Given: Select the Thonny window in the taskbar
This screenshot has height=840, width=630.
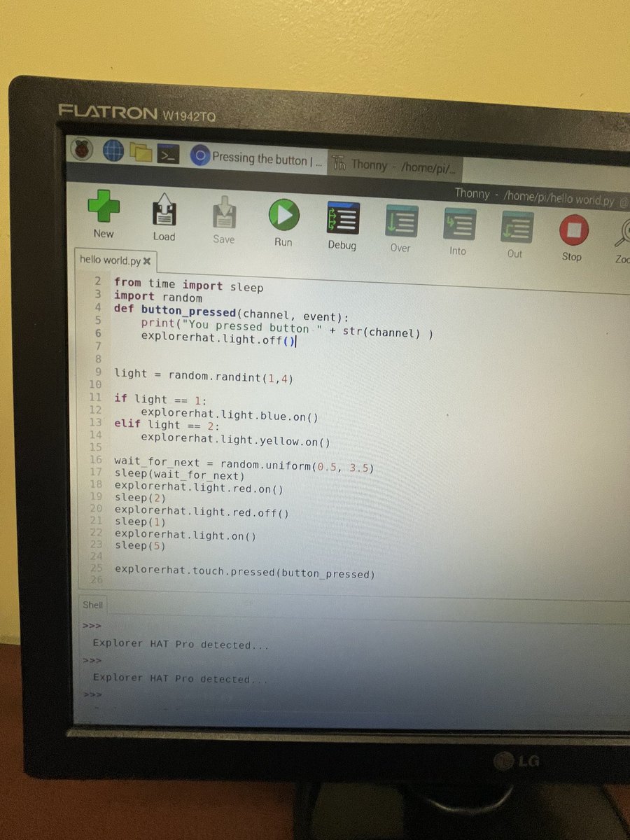Looking at the screenshot, I should point(395,164).
